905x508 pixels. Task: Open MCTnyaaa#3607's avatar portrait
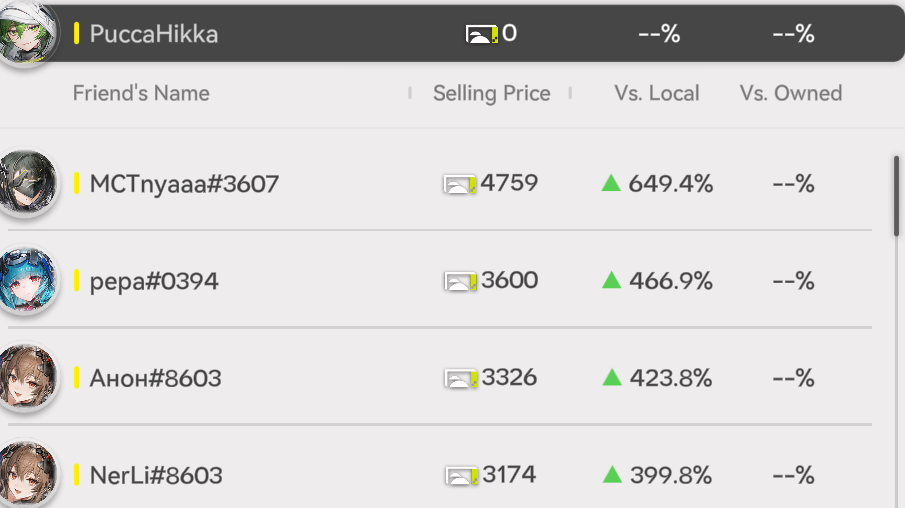pos(25,183)
